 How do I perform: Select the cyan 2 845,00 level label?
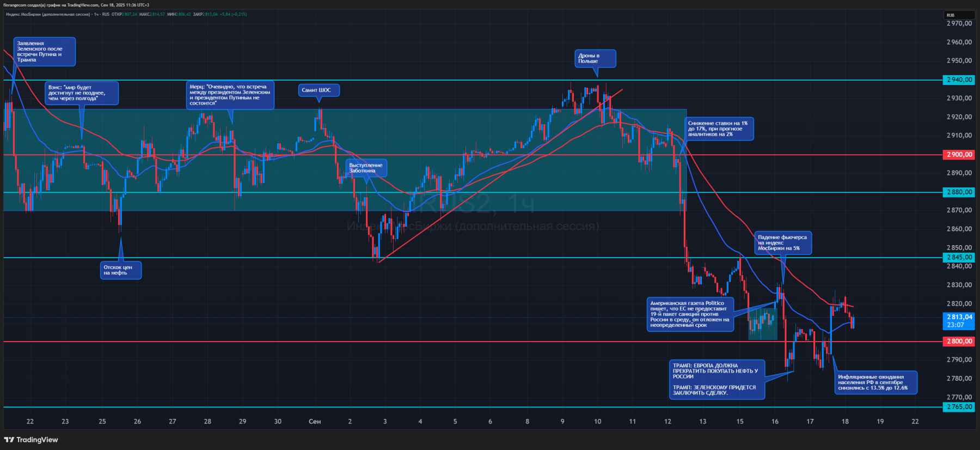959,258
